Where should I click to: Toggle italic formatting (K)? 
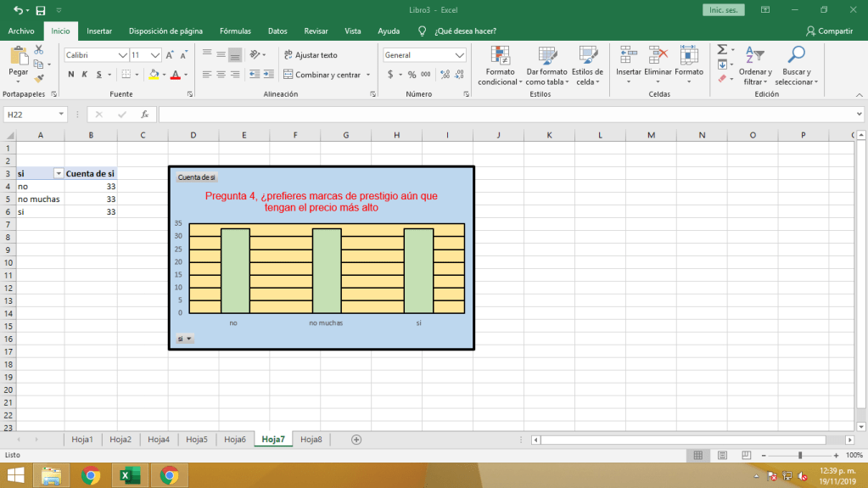click(x=85, y=75)
